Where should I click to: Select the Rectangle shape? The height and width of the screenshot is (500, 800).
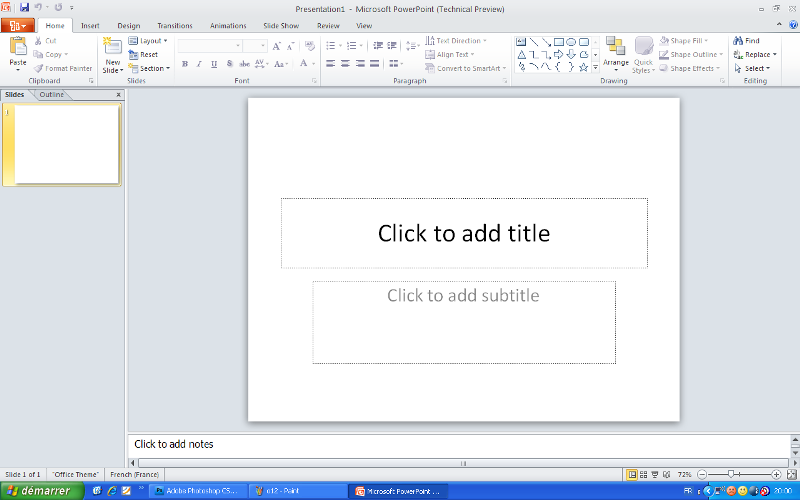[559, 42]
